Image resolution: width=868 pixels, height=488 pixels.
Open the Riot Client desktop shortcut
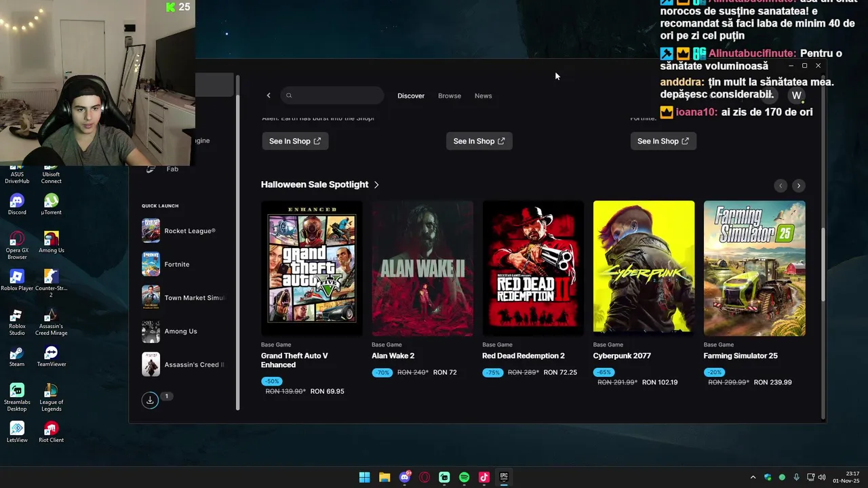[x=51, y=432]
